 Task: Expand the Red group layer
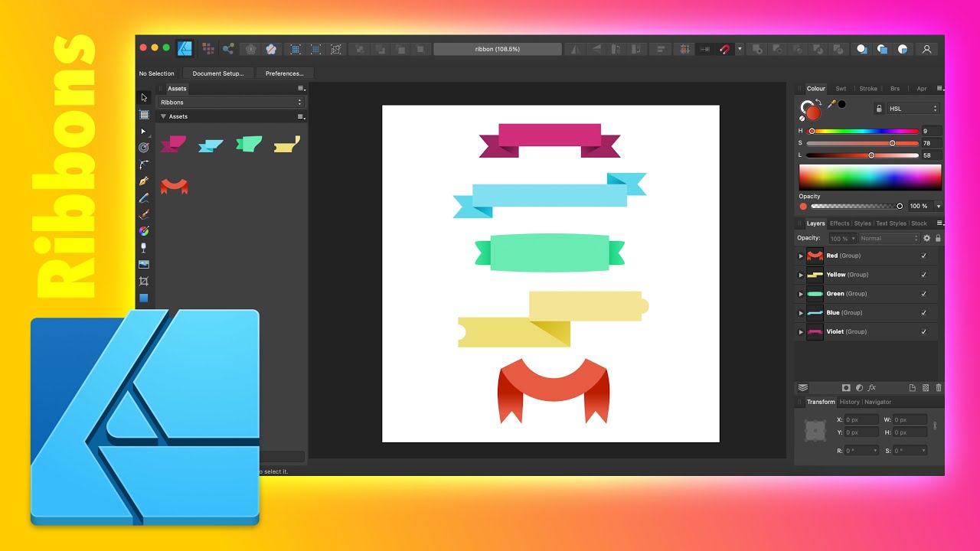[x=801, y=256]
